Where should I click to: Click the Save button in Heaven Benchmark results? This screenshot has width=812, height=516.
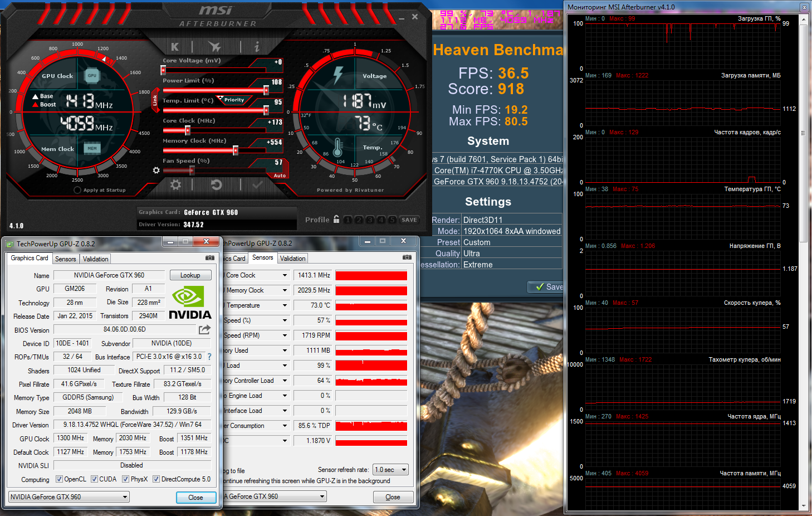[x=546, y=287]
